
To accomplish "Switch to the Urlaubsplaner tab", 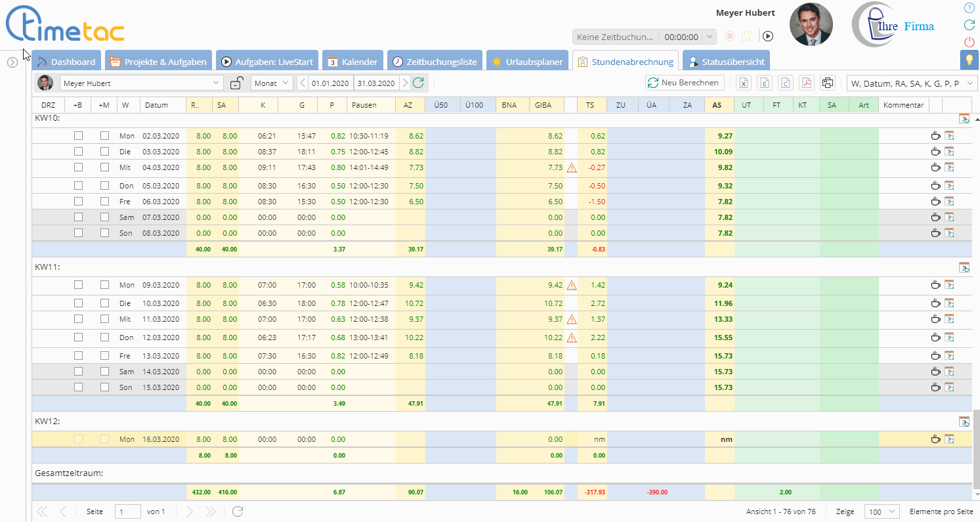I will 528,62.
